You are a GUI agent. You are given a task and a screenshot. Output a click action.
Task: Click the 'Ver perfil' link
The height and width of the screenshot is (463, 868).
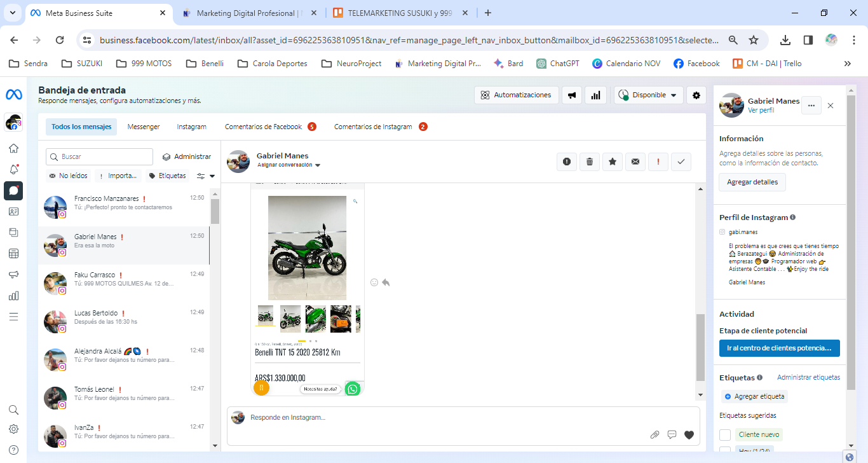click(x=761, y=110)
